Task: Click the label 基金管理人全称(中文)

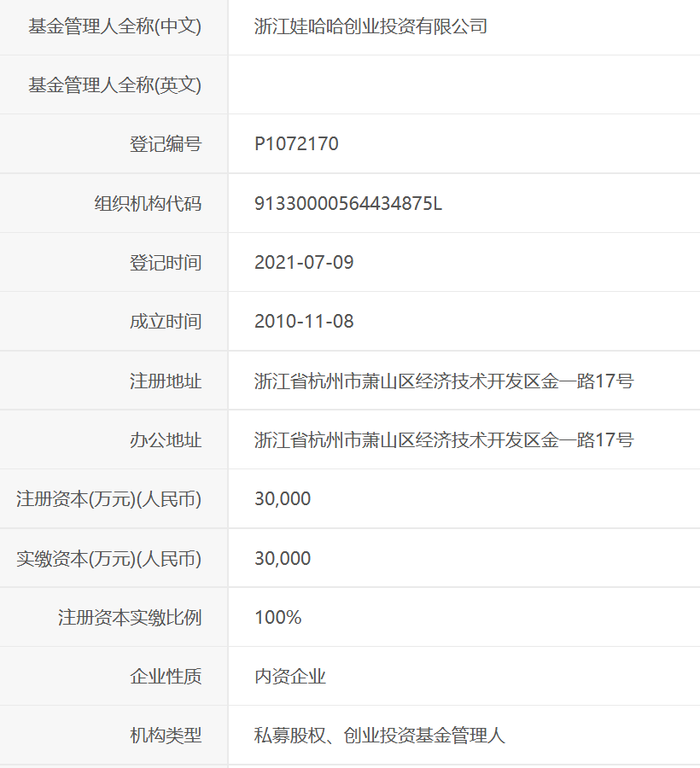Action: 114,26
